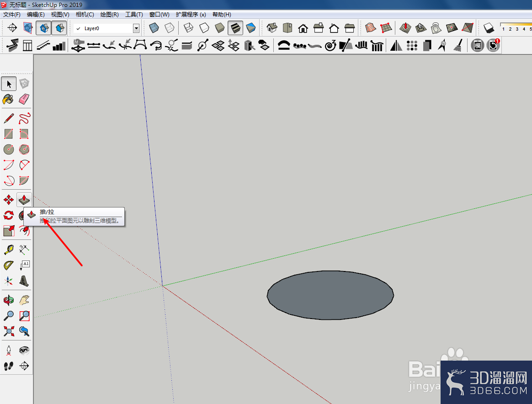Screen dimensions: 532x404
Task: Pick the Polygon tool
Action: (x=24, y=149)
